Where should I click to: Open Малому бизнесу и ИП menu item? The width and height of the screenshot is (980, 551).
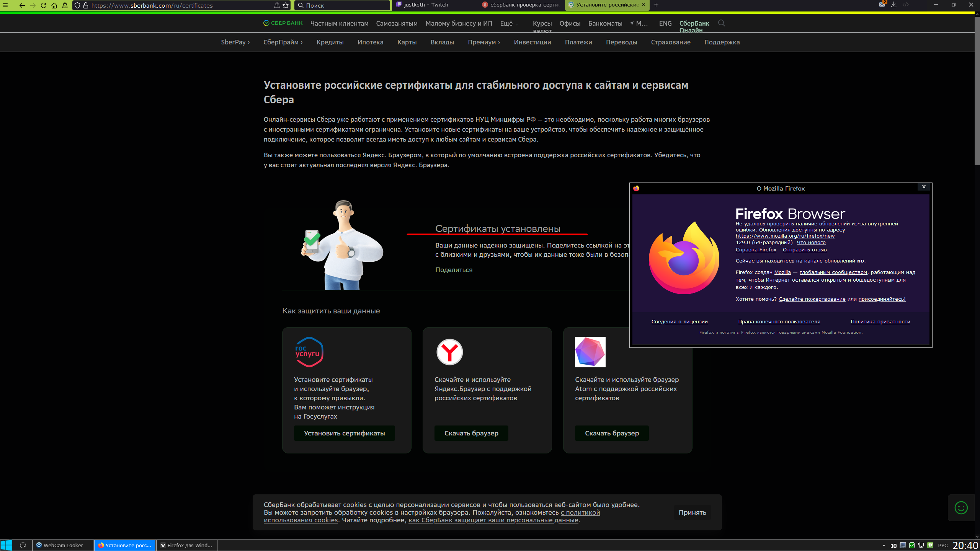pyautogui.click(x=459, y=23)
